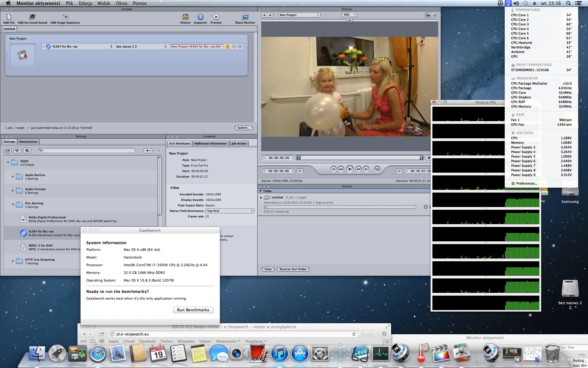Cancel the Untitled batch in History
The image size is (588, 368).
point(426,207)
